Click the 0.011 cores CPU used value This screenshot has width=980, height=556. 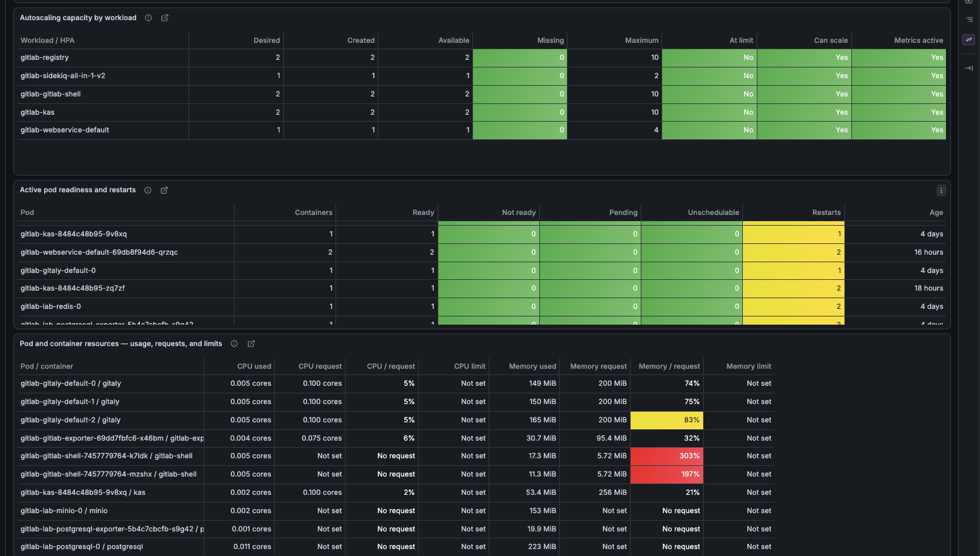pos(252,547)
